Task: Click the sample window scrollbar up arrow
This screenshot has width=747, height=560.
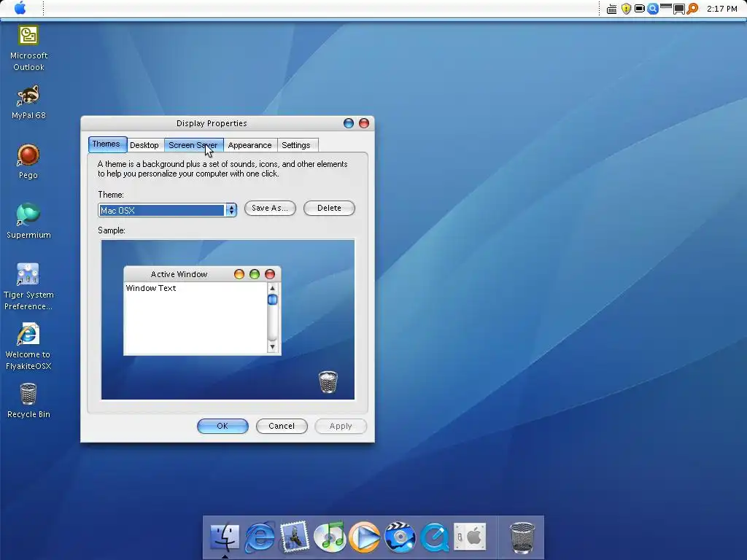Action: (273, 288)
